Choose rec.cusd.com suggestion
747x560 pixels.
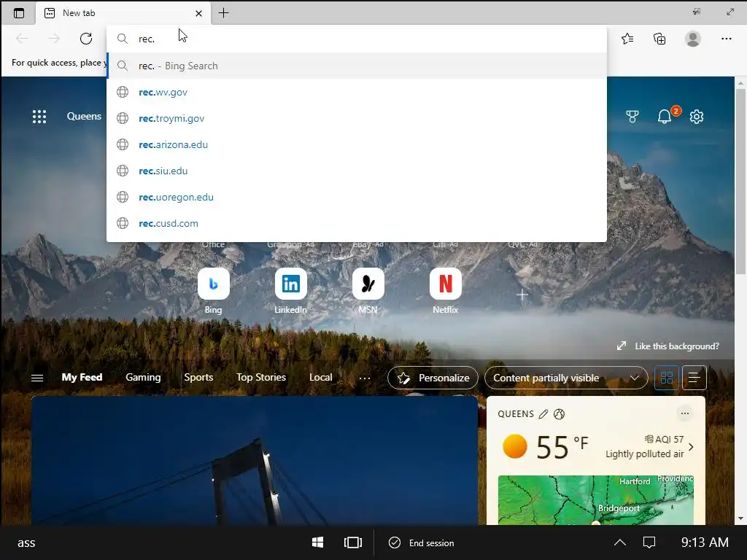tap(356, 223)
